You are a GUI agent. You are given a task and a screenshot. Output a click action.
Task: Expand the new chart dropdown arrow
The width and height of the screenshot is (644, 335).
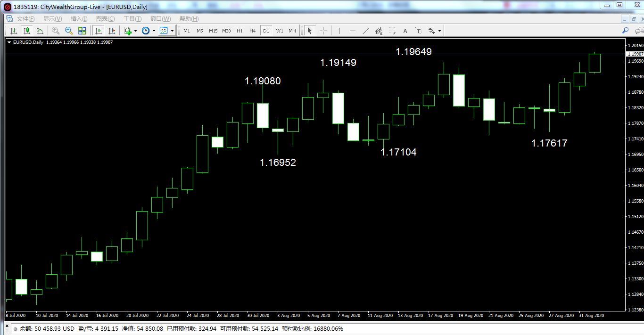coord(135,31)
